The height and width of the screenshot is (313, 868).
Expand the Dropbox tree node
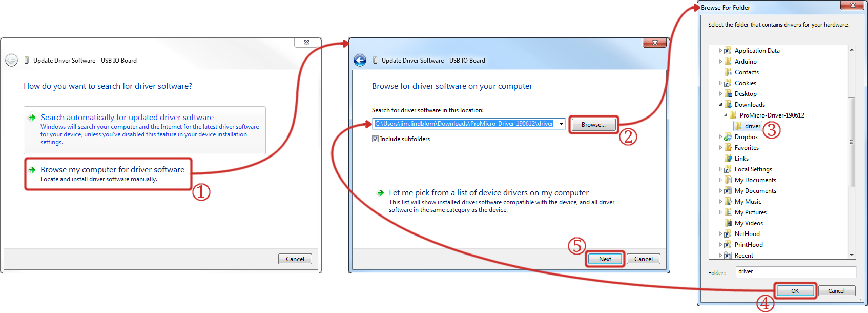point(720,137)
